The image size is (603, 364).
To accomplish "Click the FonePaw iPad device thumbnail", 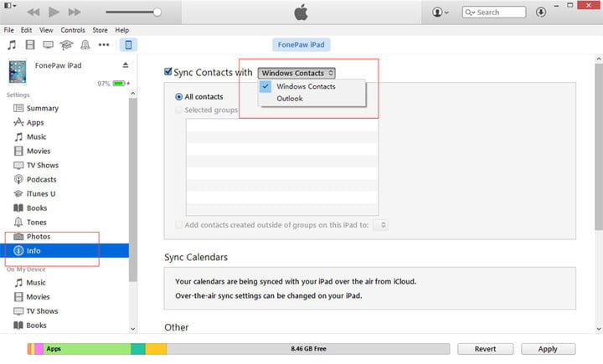I will [18, 71].
